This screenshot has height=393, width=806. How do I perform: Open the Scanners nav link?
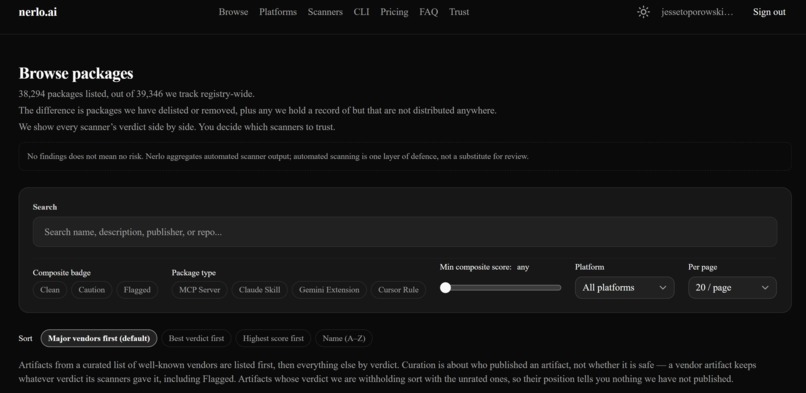point(325,12)
